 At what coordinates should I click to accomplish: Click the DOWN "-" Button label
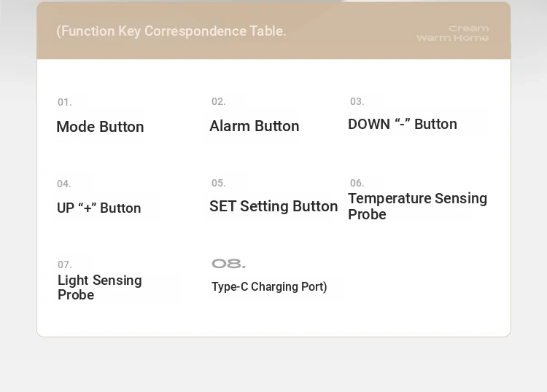pos(403,125)
